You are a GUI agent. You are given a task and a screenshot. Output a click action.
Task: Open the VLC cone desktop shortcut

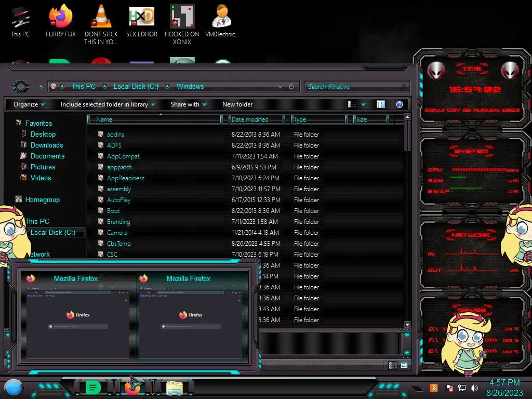[101, 24]
